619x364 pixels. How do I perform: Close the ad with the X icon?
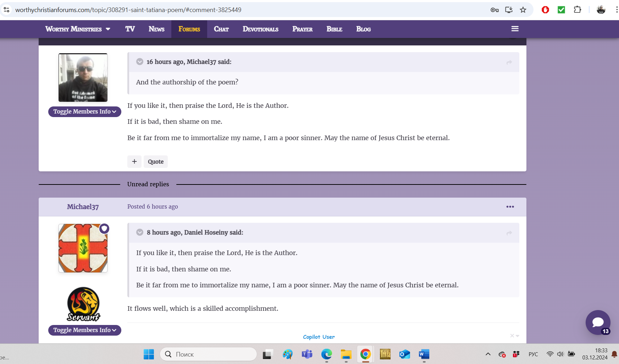click(x=512, y=336)
